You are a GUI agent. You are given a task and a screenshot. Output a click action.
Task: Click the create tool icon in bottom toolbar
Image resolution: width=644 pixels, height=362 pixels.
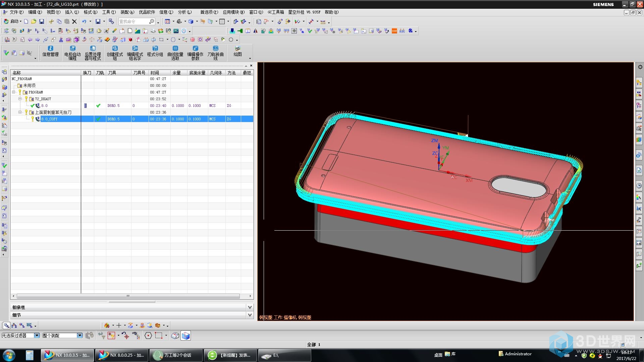coord(107,325)
